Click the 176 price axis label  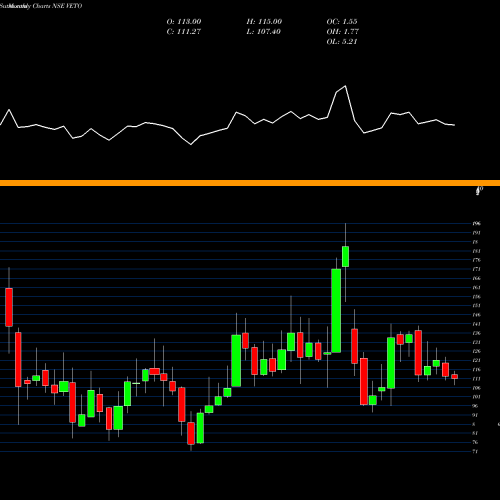coord(476,260)
